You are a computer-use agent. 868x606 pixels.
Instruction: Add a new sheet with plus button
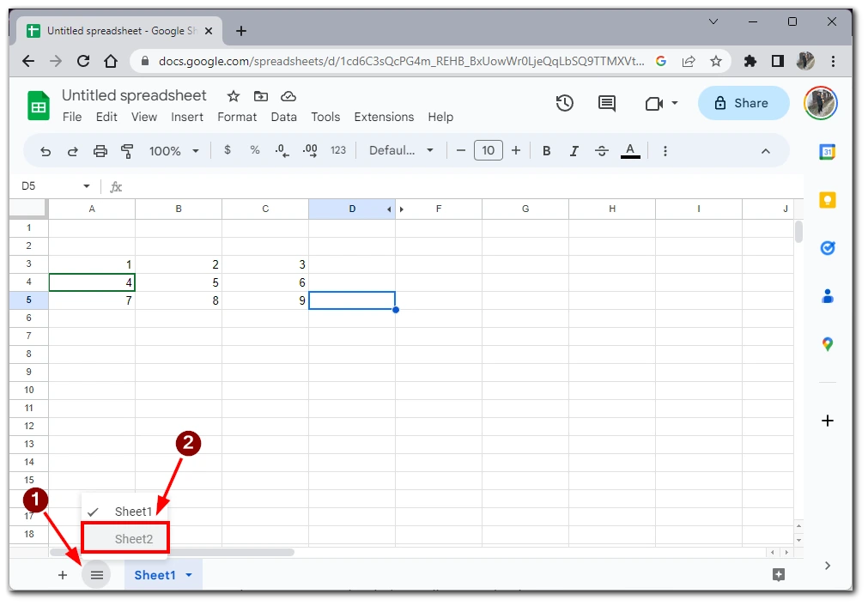(63, 575)
